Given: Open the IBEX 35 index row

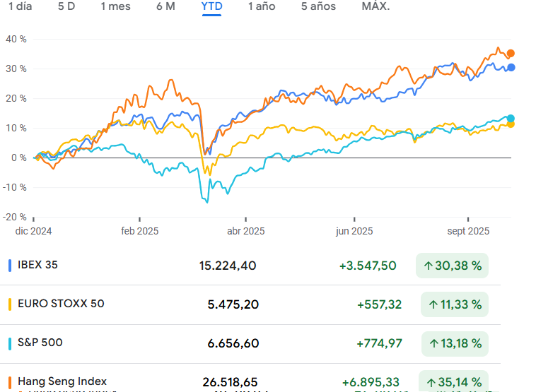Looking at the screenshot, I should coord(37,266).
